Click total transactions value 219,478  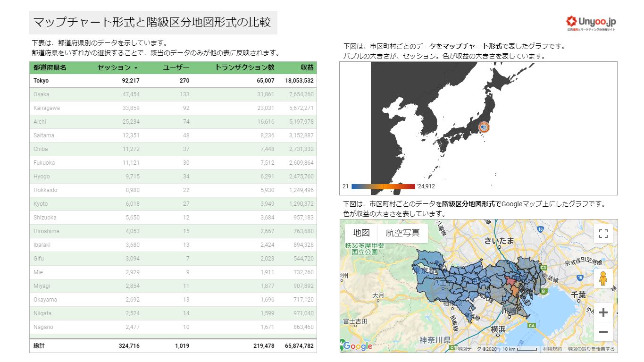[264, 346]
